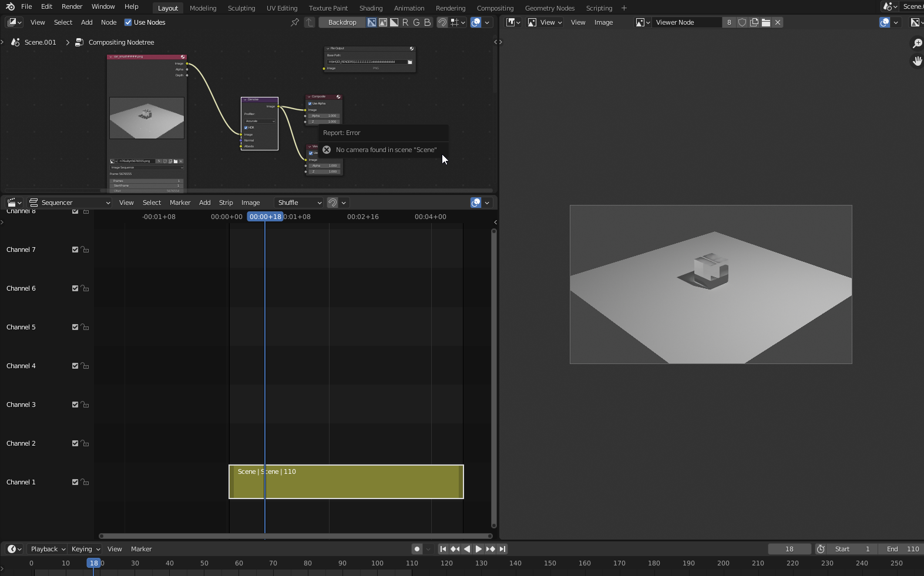Open the Sequencer view type dropdown
The width and height of the screenshot is (924, 576).
click(70, 203)
